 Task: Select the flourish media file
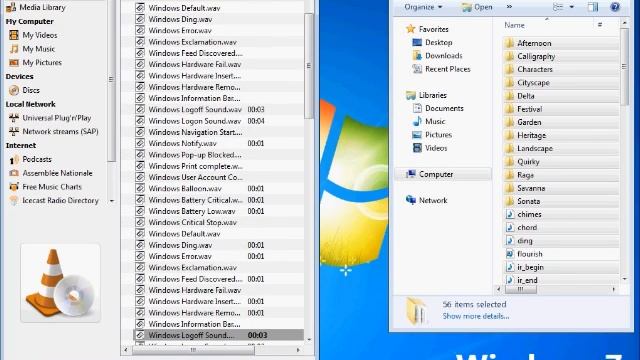coord(561,254)
